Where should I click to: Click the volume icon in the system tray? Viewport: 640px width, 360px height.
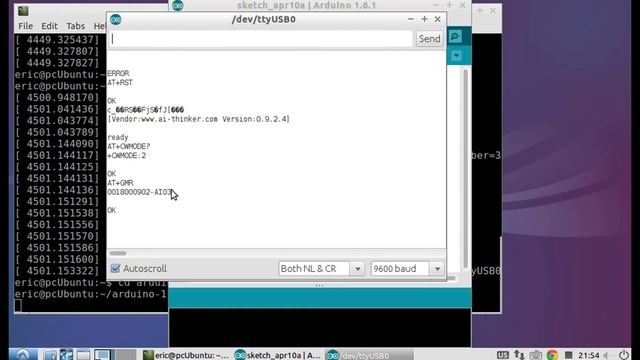[x=607, y=356]
